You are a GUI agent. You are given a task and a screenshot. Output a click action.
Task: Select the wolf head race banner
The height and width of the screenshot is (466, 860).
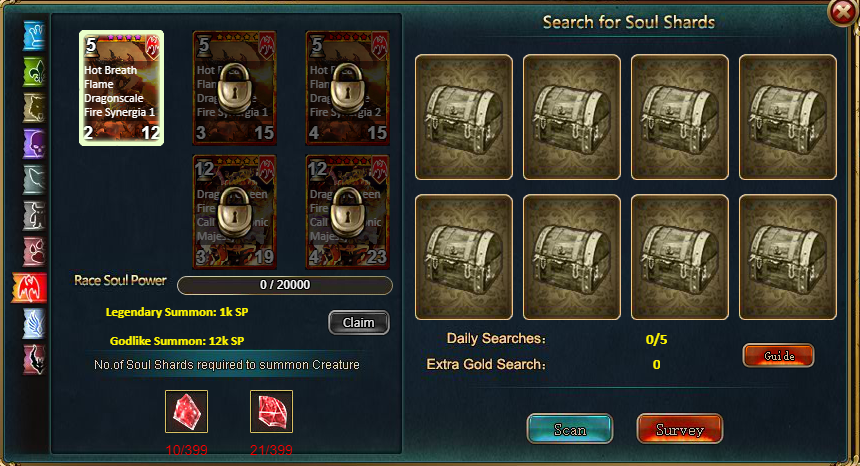pos(34,108)
